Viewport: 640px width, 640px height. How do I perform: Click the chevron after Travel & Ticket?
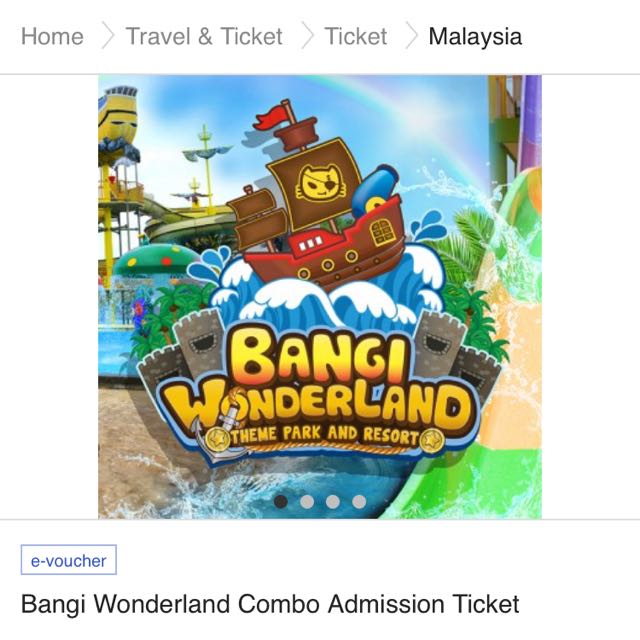[307, 36]
